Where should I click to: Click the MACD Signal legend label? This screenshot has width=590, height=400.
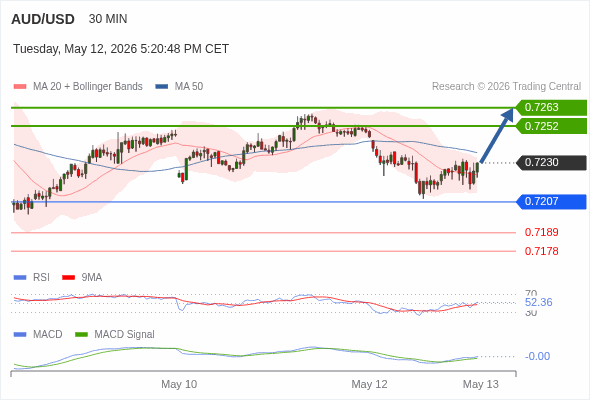click(x=125, y=335)
